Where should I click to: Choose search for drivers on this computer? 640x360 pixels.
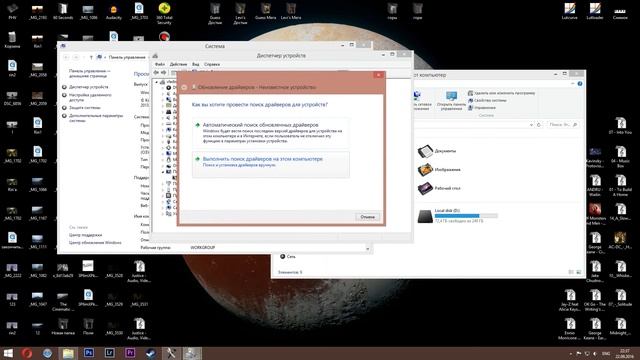coord(271,164)
